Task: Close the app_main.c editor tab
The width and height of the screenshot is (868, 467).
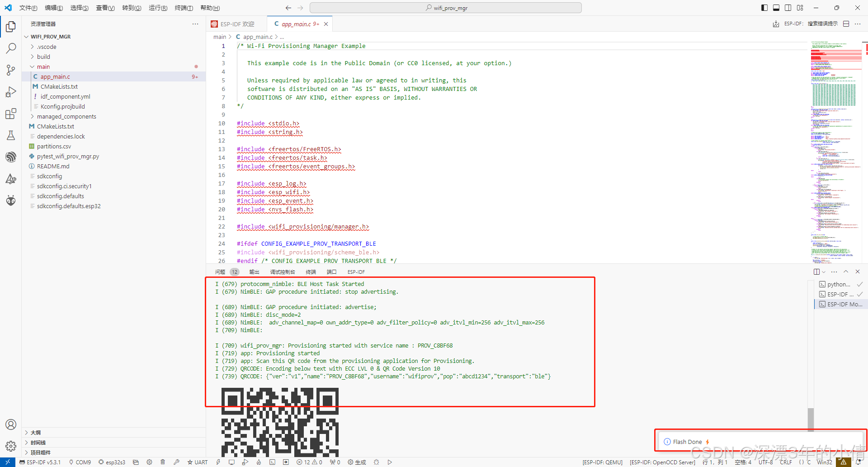Action: 326,24
